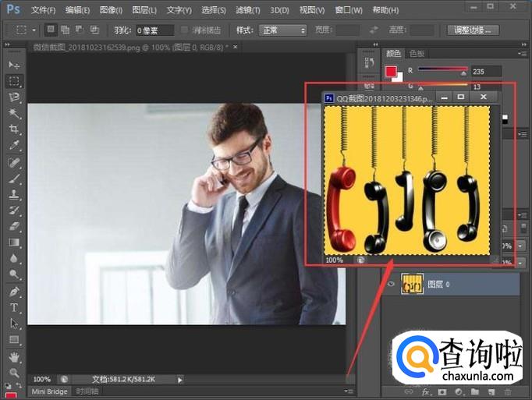Click the Subtract from Selection icon

(80, 30)
